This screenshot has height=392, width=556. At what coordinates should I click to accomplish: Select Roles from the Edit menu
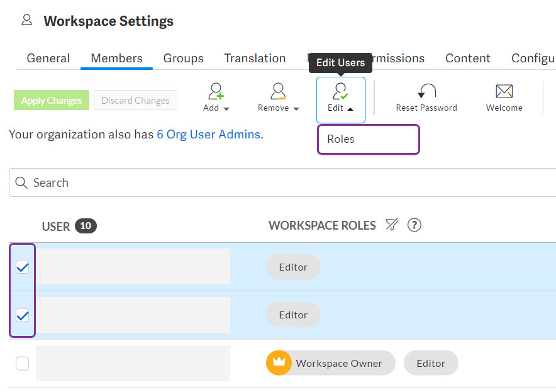point(340,139)
